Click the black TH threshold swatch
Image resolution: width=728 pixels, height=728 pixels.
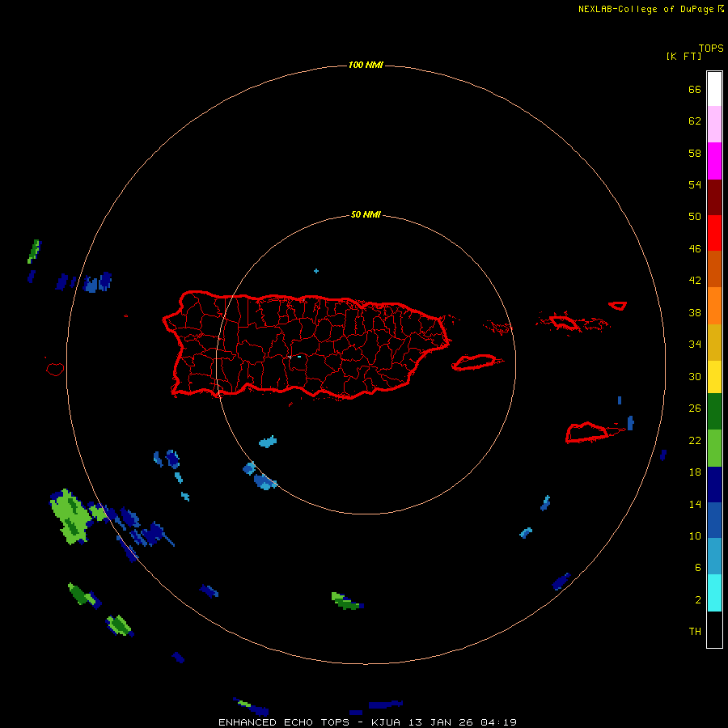tap(714, 629)
